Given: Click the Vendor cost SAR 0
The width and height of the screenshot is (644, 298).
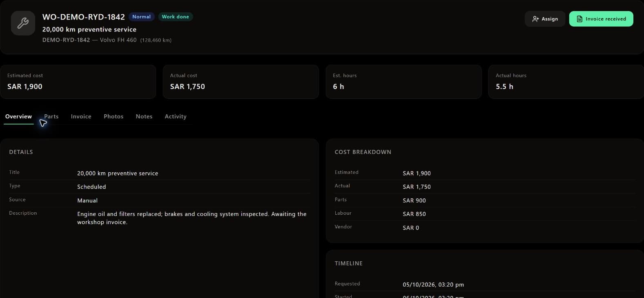Looking at the screenshot, I should 411,228.
